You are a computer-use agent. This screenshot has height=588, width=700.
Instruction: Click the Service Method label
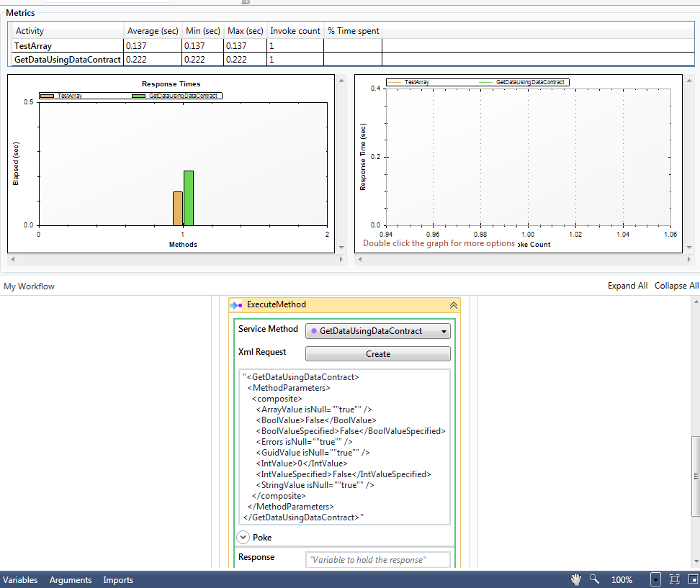coord(268,329)
